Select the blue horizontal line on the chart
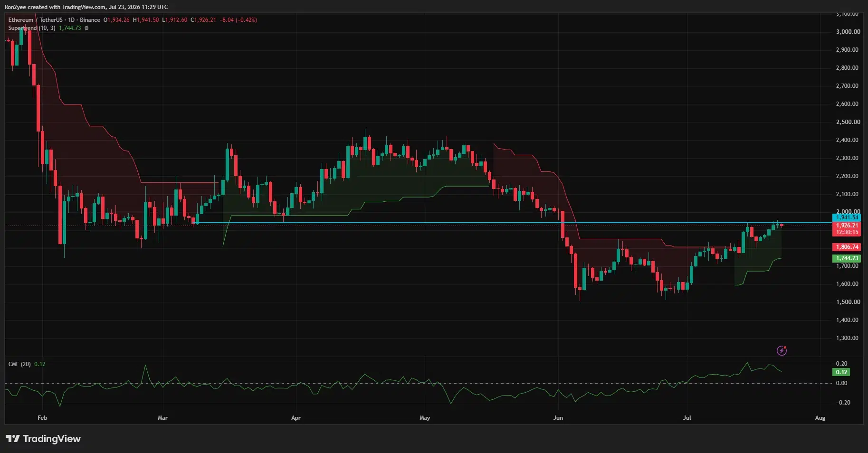 (513, 223)
